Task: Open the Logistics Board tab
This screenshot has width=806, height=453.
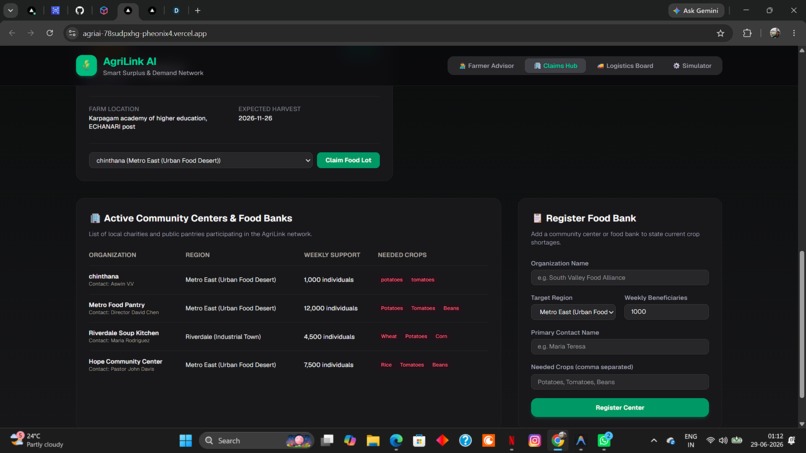Action: point(625,66)
